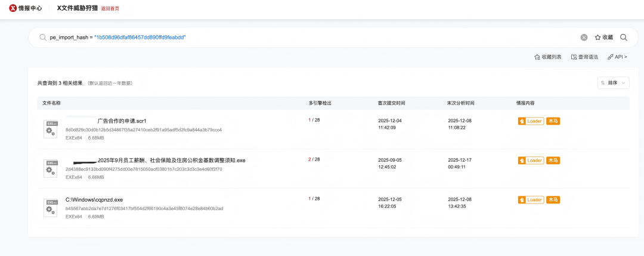This screenshot has width=644, height=256.
Task: Click the 情报中心 logo icon
Action: [x=13, y=8]
